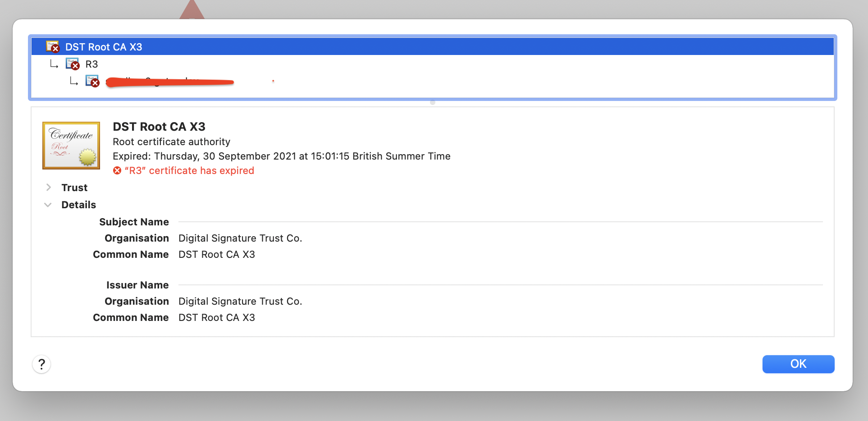The width and height of the screenshot is (868, 421).
Task: Collapse the Details section
Action: [x=48, y=205]
